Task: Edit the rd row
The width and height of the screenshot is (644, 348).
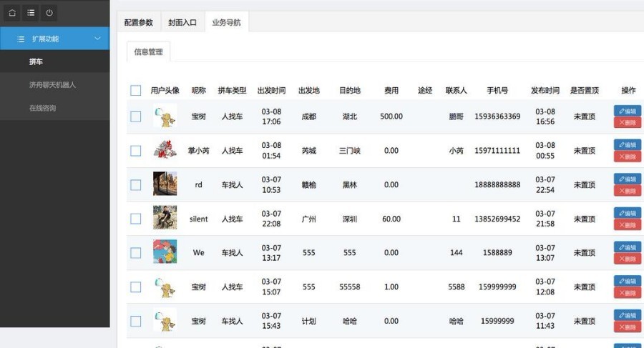Action: (628, 179)
